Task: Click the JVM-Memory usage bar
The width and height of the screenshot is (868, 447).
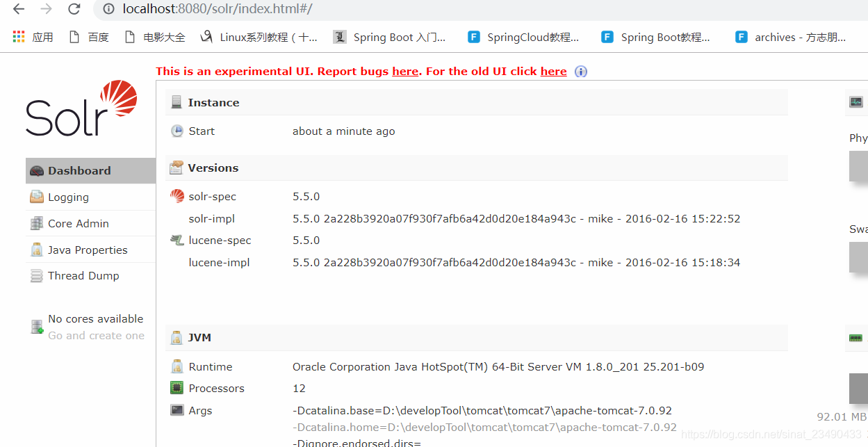Action: 858,388
